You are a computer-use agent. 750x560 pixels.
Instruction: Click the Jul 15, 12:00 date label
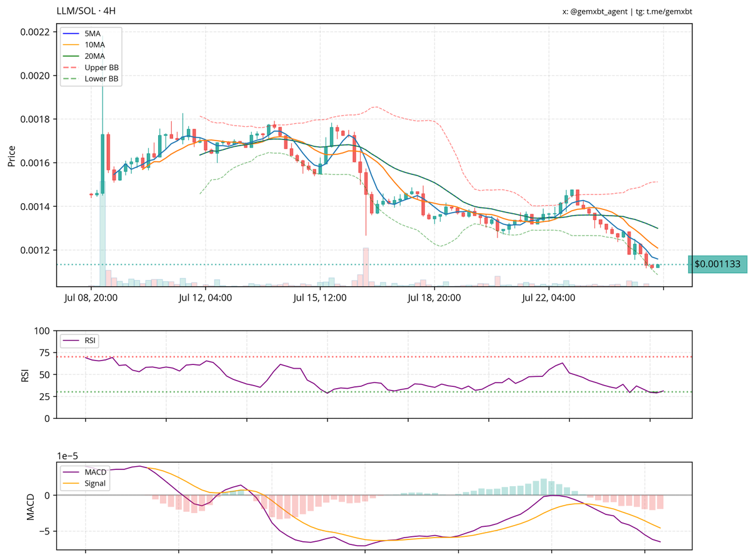[319, 297]
